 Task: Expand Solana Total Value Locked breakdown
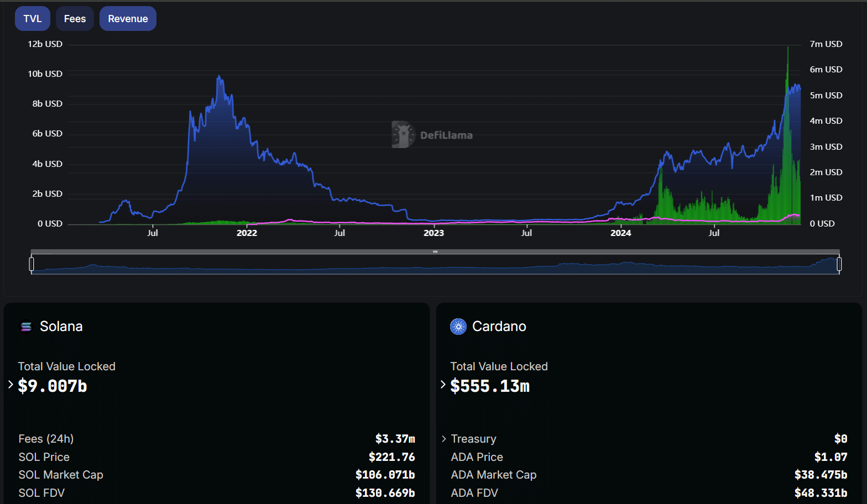[x=11, y=385]
